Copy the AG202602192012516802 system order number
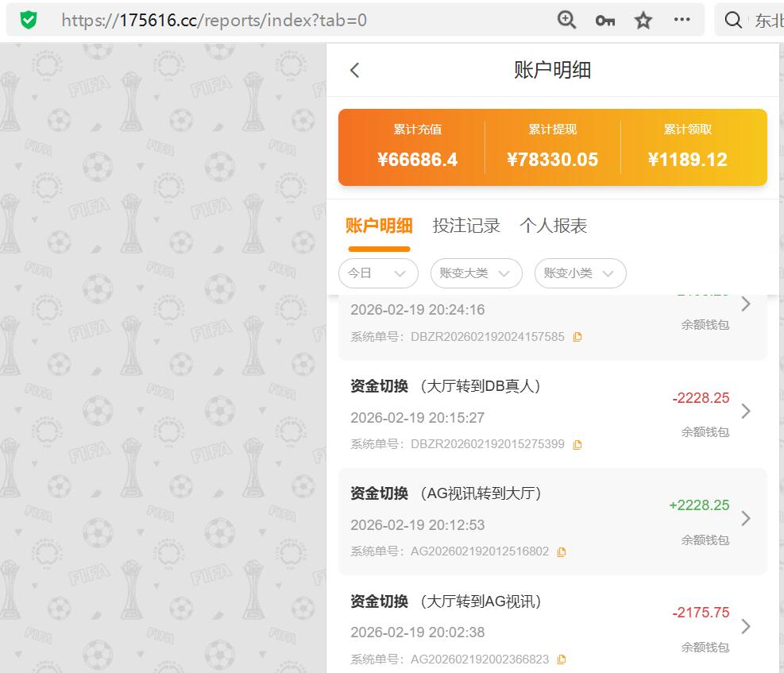This screenshot has height=673, width=784. pyautogui.click(x=562, y=551)
